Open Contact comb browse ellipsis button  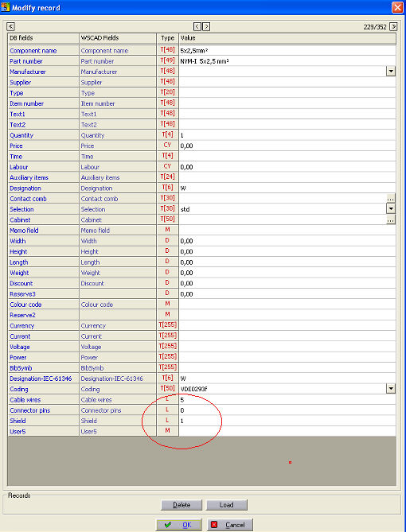[x=391, y=199]
